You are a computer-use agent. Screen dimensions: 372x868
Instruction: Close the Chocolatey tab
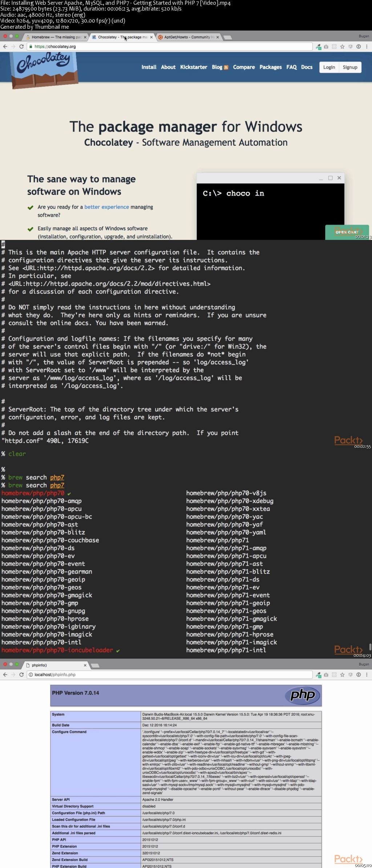pyautogui.click(x=151, y=37)
